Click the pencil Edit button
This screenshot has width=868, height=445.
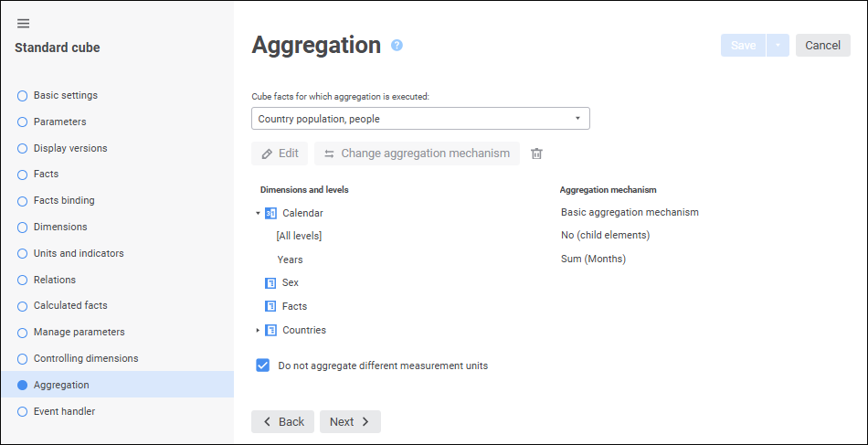click(x=280, y=154)
